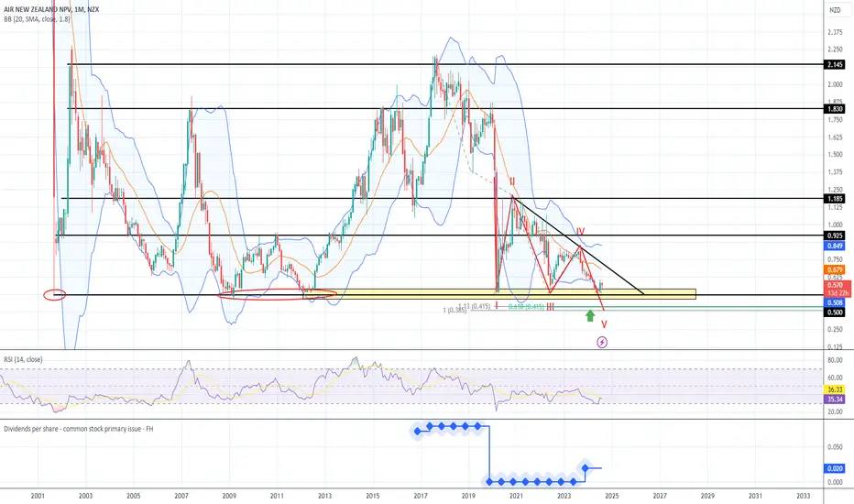Select the first blue dividend data point near 2017
The image size is (854, 504).
coord(418,432)
